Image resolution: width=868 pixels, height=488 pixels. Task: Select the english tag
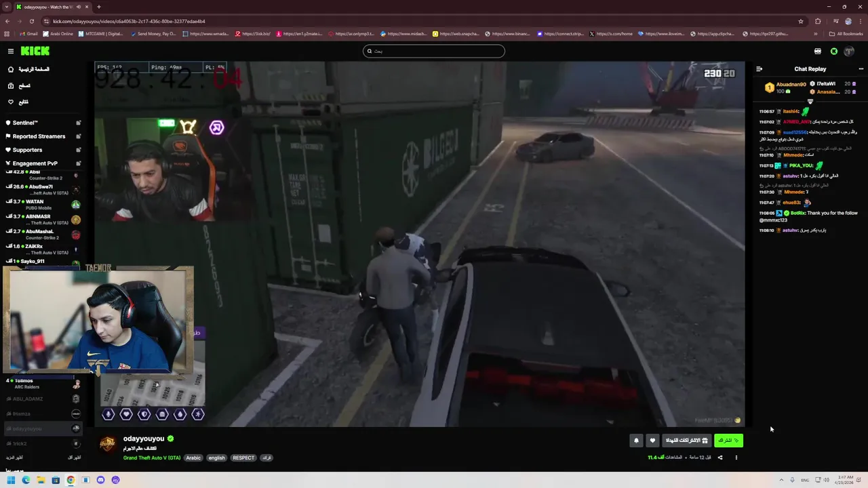click(x=216, y=457)
